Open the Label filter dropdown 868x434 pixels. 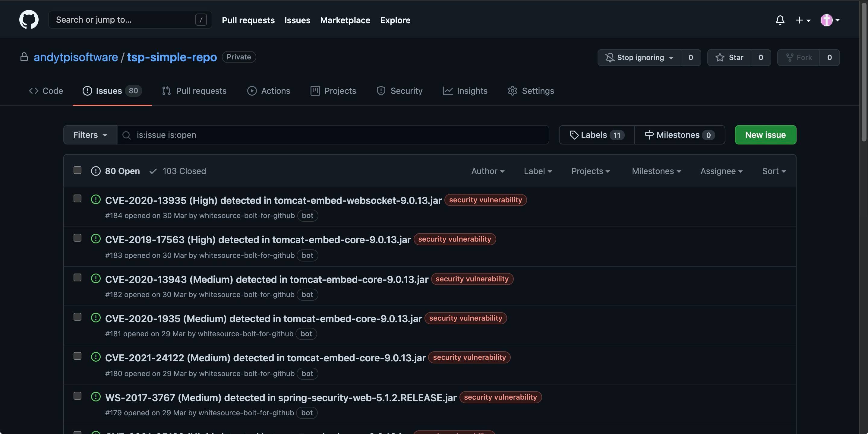[538, 171]
